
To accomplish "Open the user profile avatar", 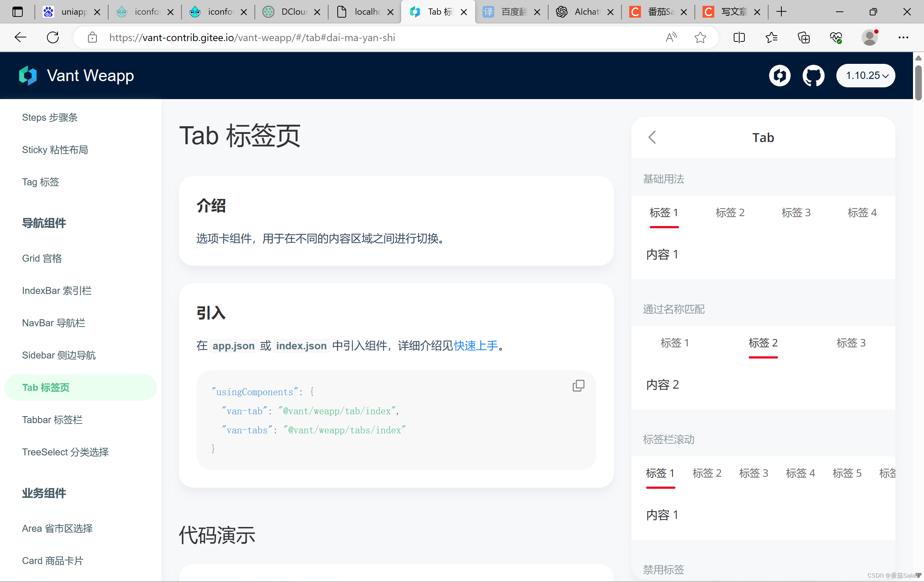I will (x=869, y=38).
